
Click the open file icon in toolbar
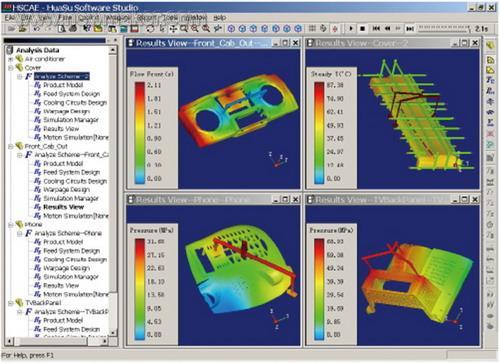[22, 29]
